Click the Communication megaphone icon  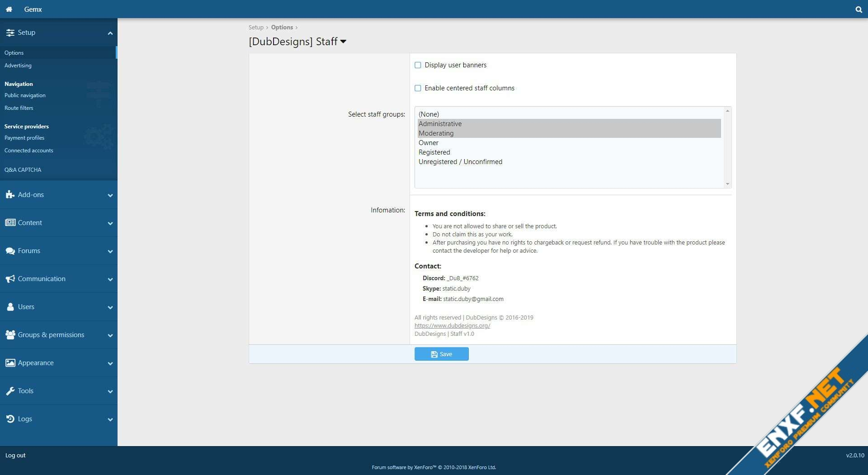pos(10,279)
